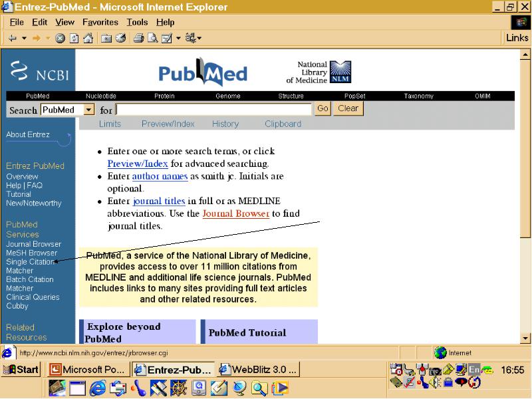Open the Cubby sidebar link

click(x=17, y=306)
